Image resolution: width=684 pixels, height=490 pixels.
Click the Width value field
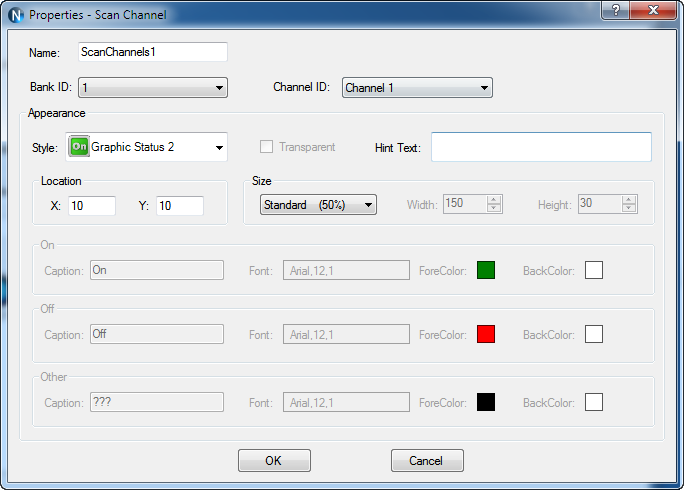pyautogui.click(x=465, y=204)
